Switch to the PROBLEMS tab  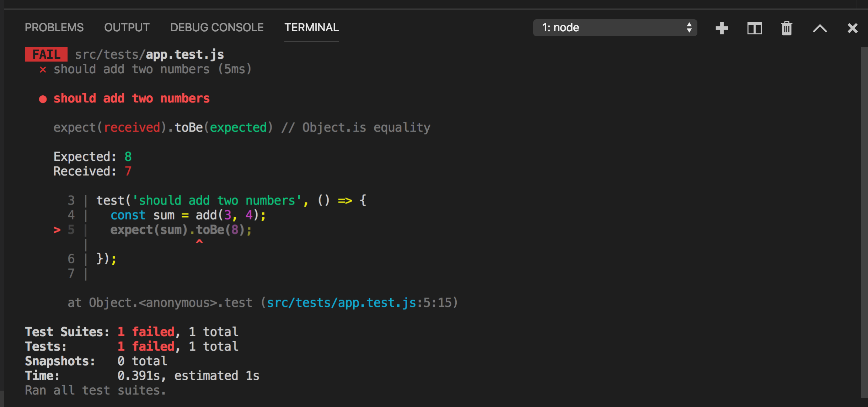coord(54,27)
